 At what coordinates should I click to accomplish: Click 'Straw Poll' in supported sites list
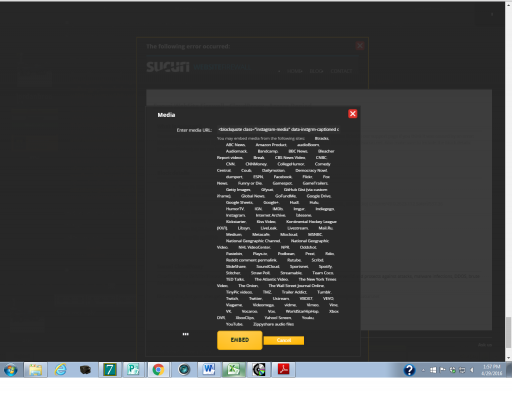[260, 273]
